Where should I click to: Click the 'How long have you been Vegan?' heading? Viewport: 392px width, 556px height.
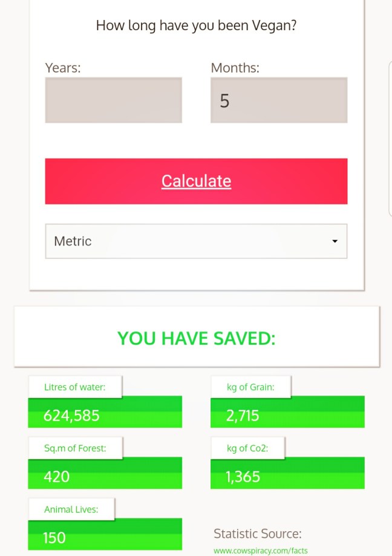click(196, 26)
